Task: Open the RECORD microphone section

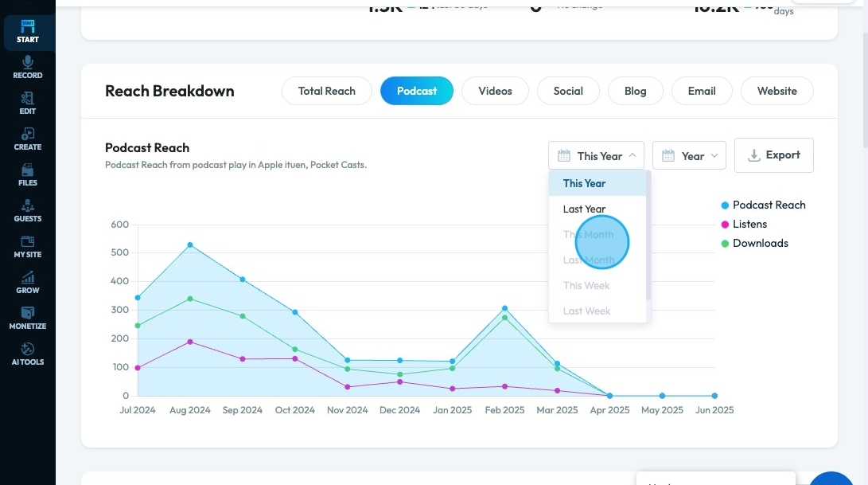Action: tap(28, 68)
